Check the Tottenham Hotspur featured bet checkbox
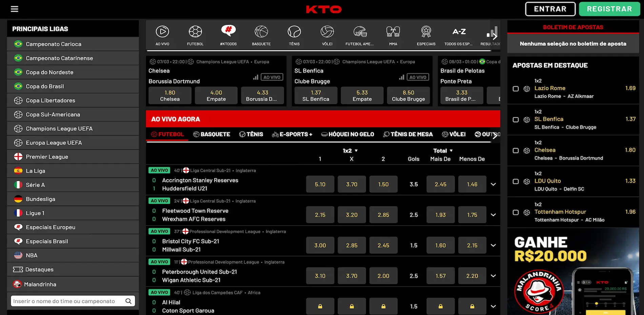The width and height of the screenshot is (644, 315). [516, 212]
